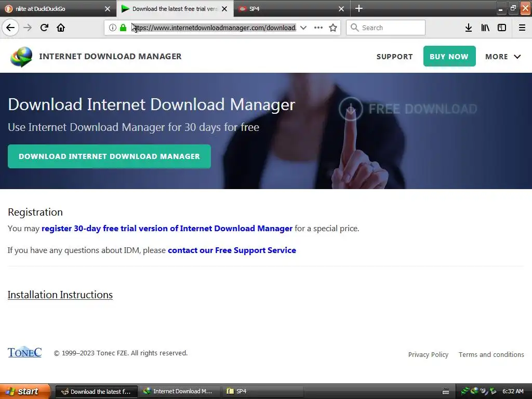Click the IDM globe logo
The height and width of the screenshot is (399, 532).
click(21, 57)
